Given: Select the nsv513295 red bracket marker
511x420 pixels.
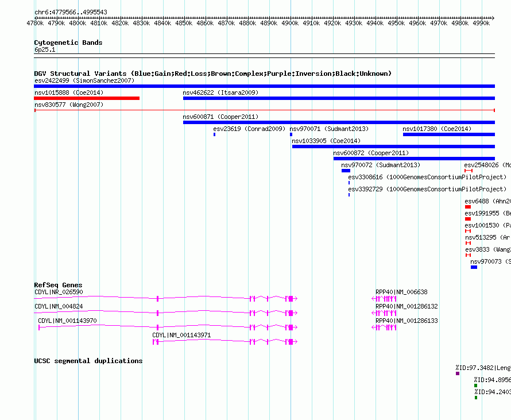Looking at the screenshot, I should coord(469,243).
